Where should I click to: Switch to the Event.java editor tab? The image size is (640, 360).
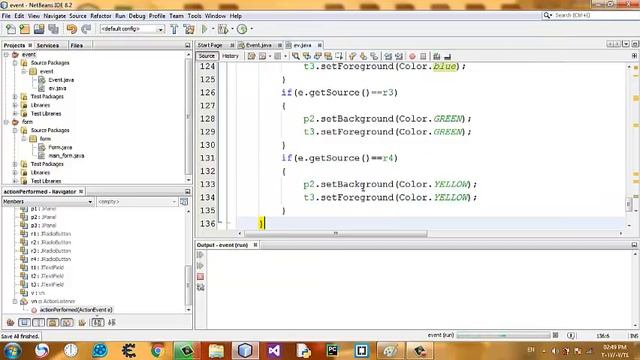tap(259, 45)
